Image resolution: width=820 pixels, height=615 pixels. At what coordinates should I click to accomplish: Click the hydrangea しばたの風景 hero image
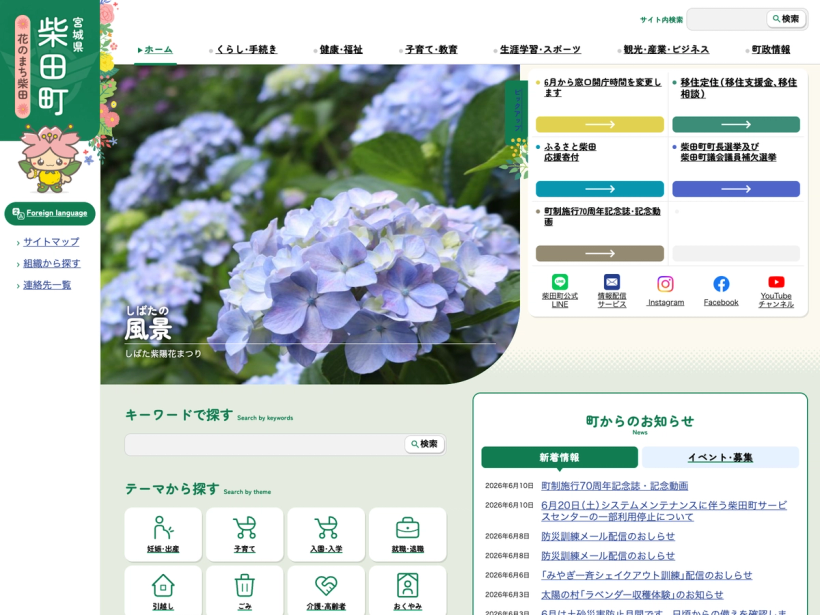tap(310, 224)
